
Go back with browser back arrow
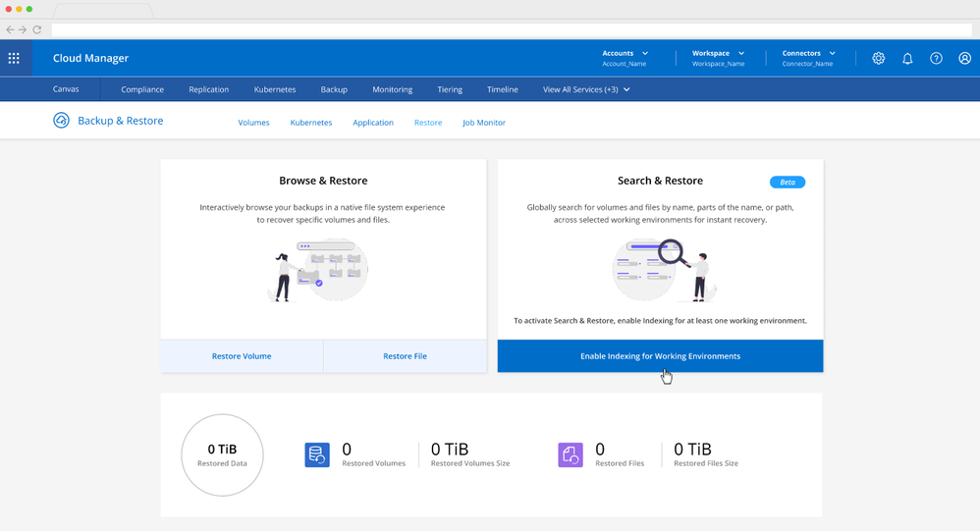click(x=10, y=30)
